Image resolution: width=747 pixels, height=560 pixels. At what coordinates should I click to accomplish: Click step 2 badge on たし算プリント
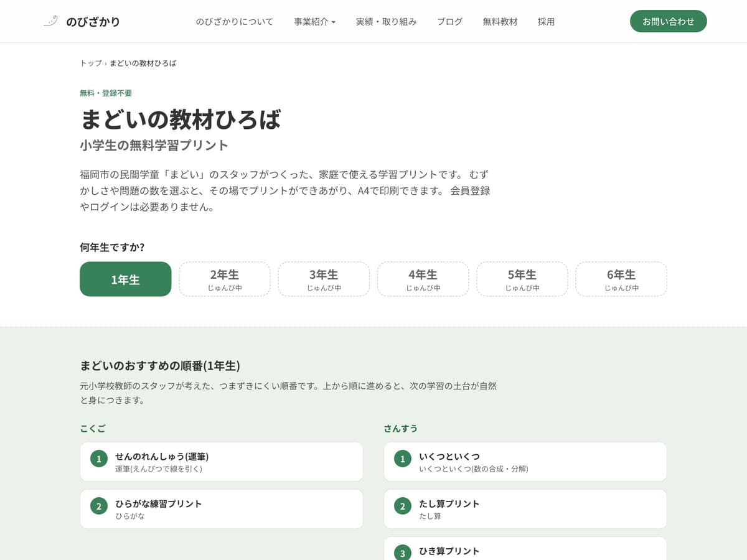[x=403, y=506]
